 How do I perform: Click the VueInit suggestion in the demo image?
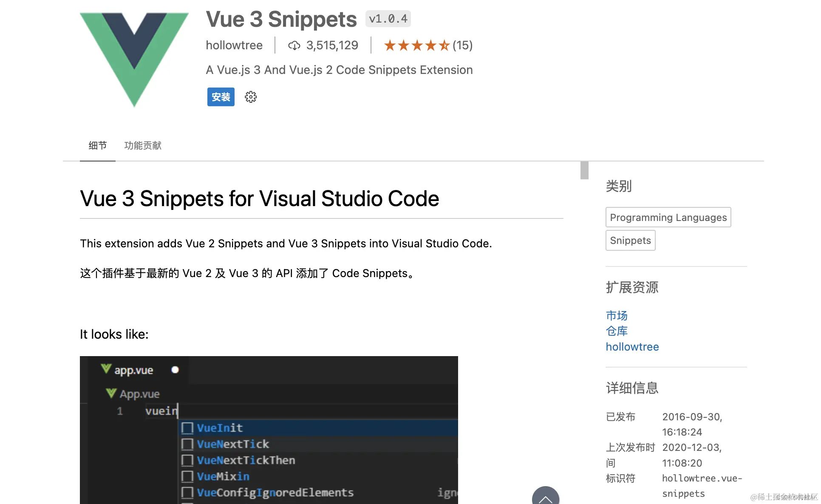[x=319, y=428]
